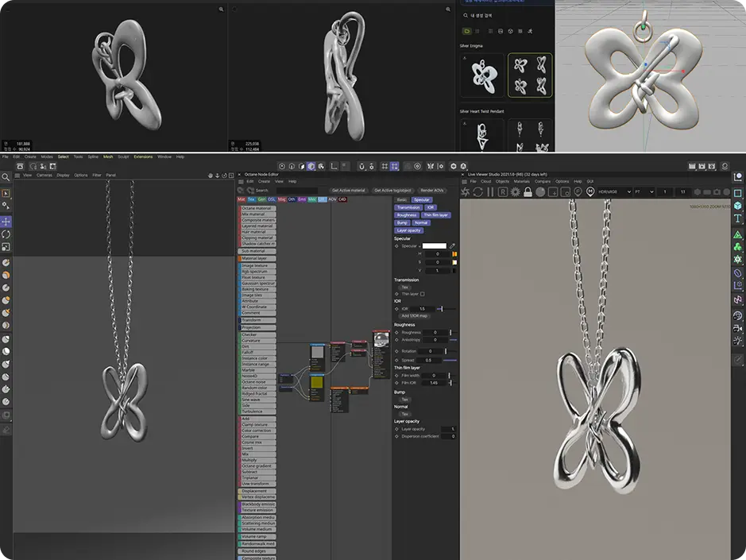Toggle the Specular section button

[422, 200]
